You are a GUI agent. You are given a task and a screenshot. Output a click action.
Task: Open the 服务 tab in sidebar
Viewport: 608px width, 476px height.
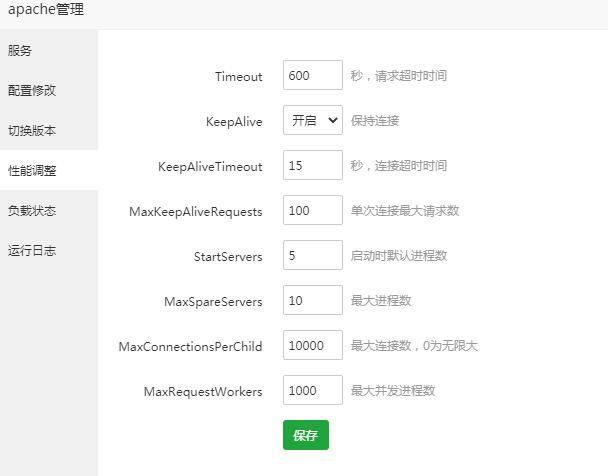point(48,50)
